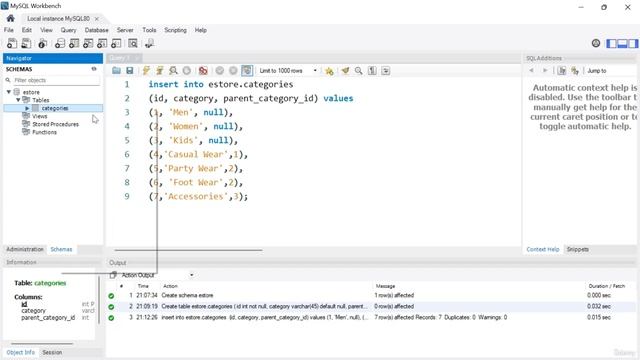Open the home screen tab icon

(x=11, y=18)
